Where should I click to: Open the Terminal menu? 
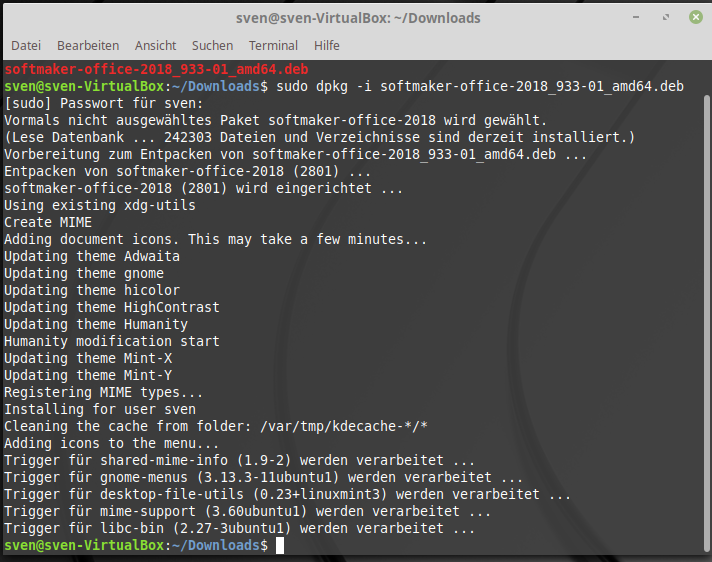(x=273, y=46)
